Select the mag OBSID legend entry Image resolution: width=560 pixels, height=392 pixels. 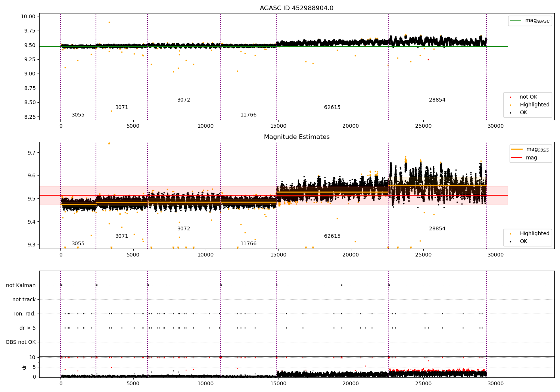pos(531,149)
